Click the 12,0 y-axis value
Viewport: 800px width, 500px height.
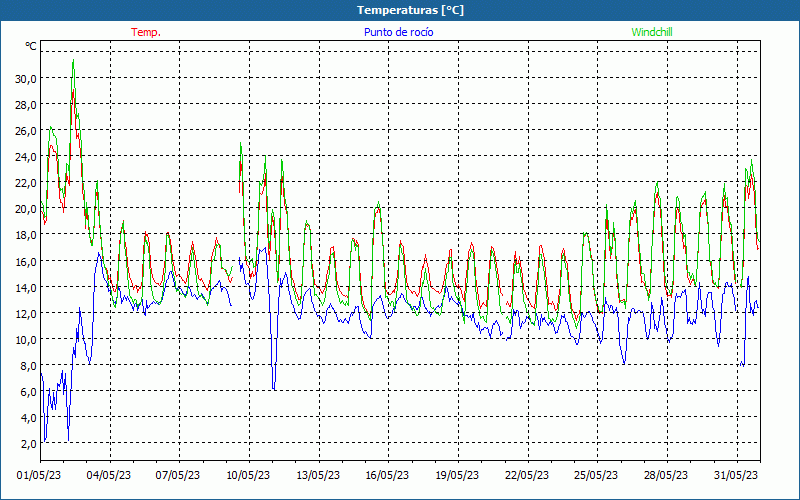(26, 313)
